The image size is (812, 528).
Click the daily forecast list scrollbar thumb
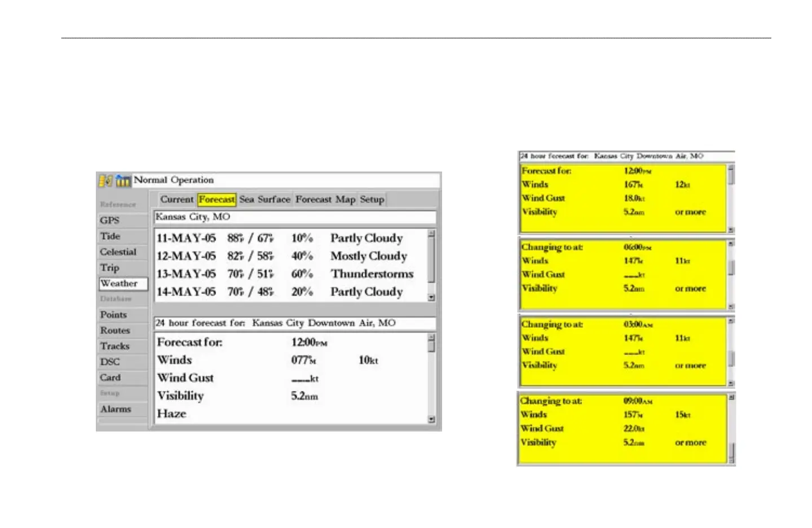[x=431, y=259]
